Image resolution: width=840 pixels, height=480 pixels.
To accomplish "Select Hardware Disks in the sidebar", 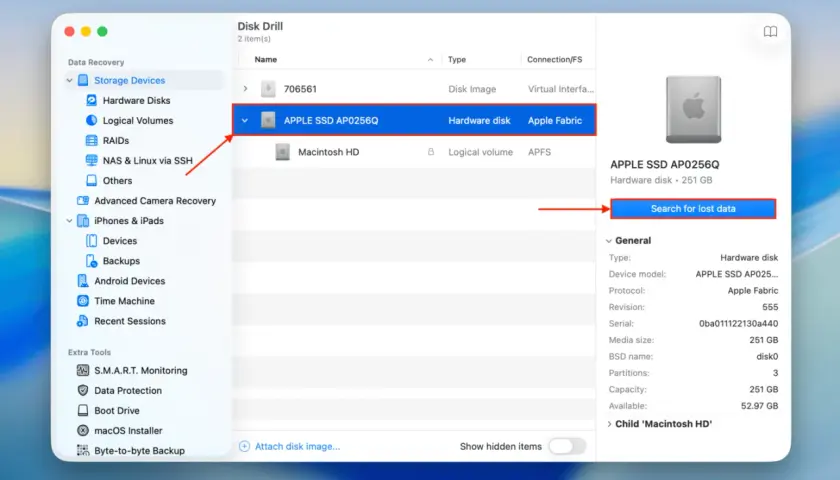I will point(137,100).
